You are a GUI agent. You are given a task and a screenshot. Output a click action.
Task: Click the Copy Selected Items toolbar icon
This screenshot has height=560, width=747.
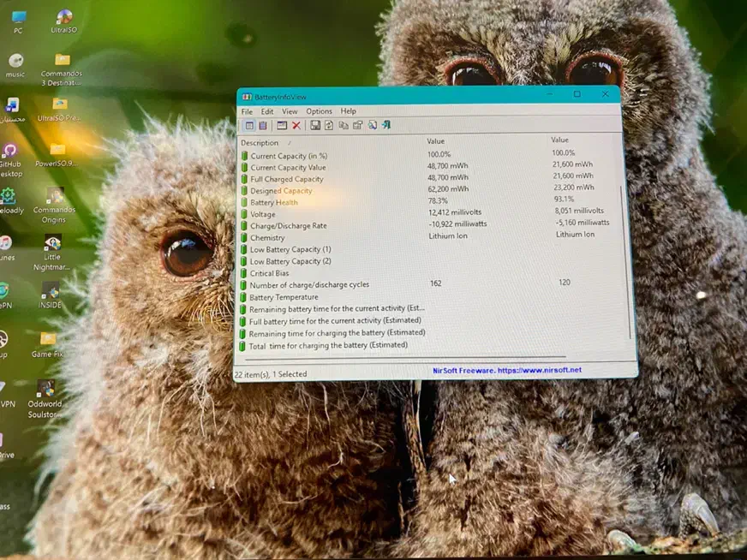click(x=344, y=126)
